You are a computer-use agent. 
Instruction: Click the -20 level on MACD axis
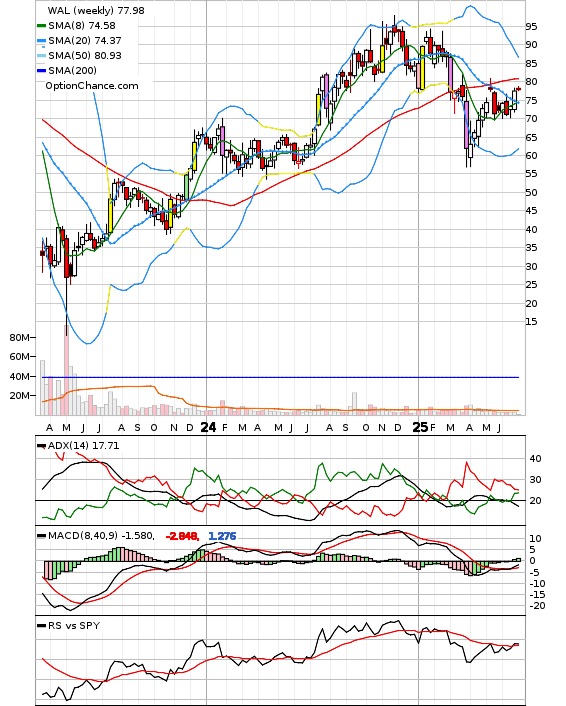pyautogui.click(x=537, y=606)
